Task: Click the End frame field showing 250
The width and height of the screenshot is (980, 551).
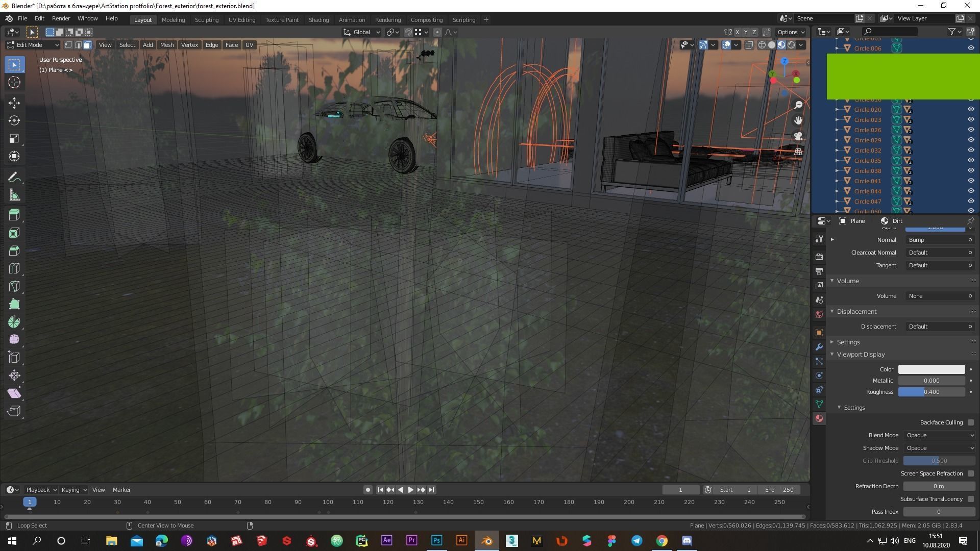Action: click(779, 490)
